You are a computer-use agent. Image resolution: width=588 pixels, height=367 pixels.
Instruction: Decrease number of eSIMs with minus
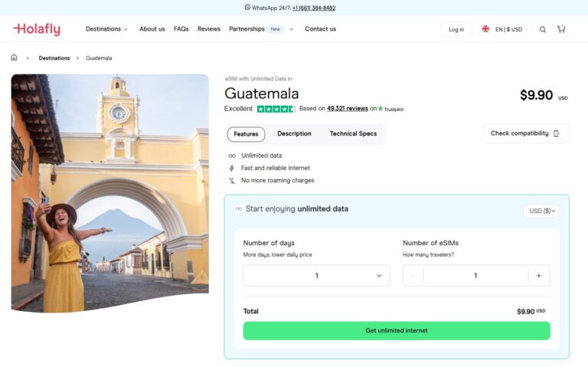pyautogui.click(x=413, y=275)
